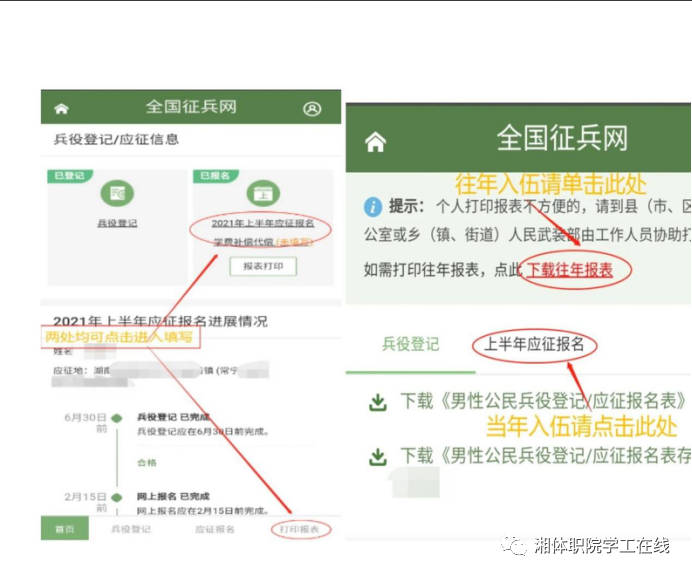
Task: Open the user profile icon in the header
Action: [312, 108]
